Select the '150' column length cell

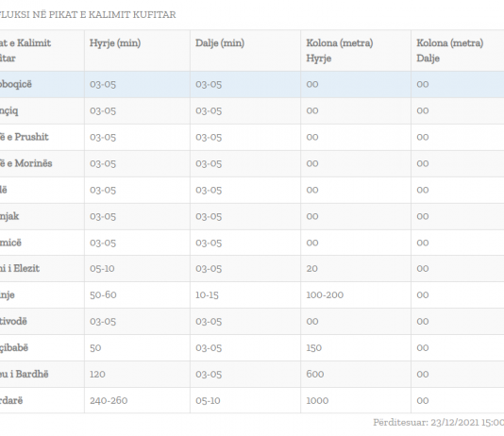coord(313,347)
